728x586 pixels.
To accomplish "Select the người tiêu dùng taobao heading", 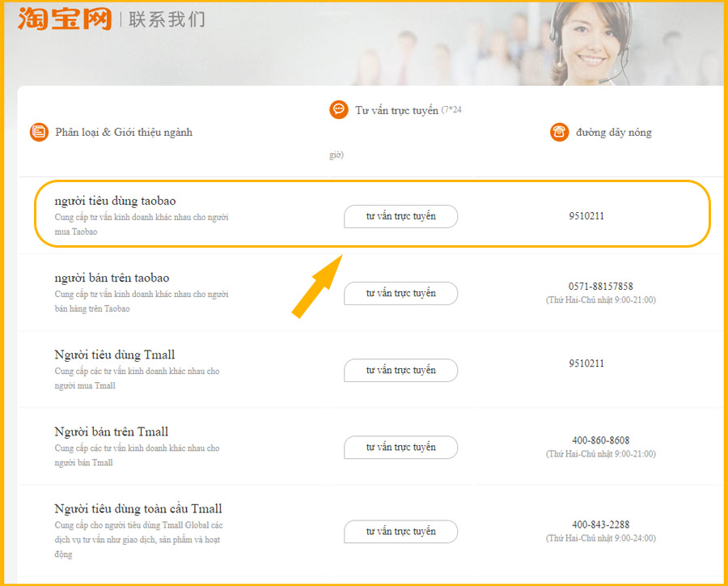I will [115, 201].
